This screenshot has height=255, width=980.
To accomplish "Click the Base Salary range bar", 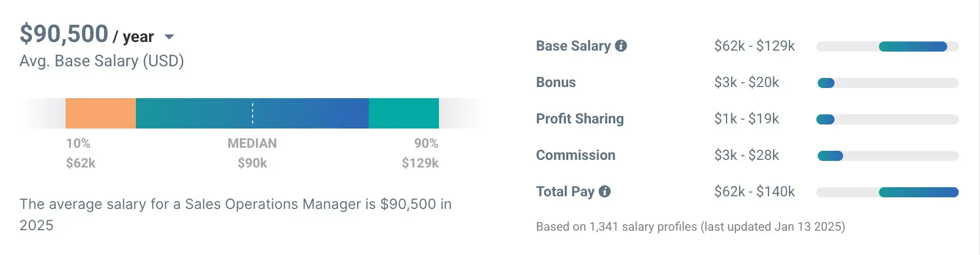I will click(x=912, y=47).
